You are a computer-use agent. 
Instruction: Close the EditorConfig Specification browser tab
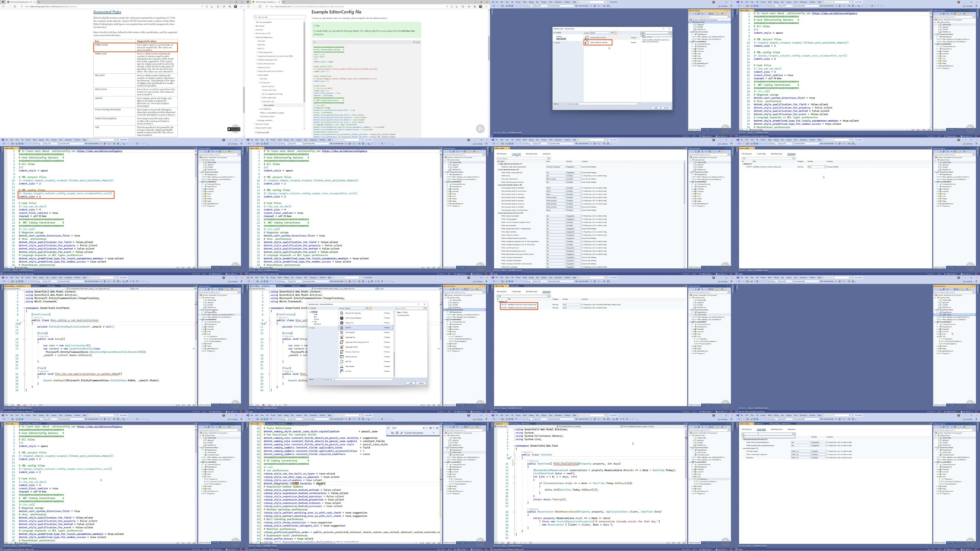click(35, 2)
